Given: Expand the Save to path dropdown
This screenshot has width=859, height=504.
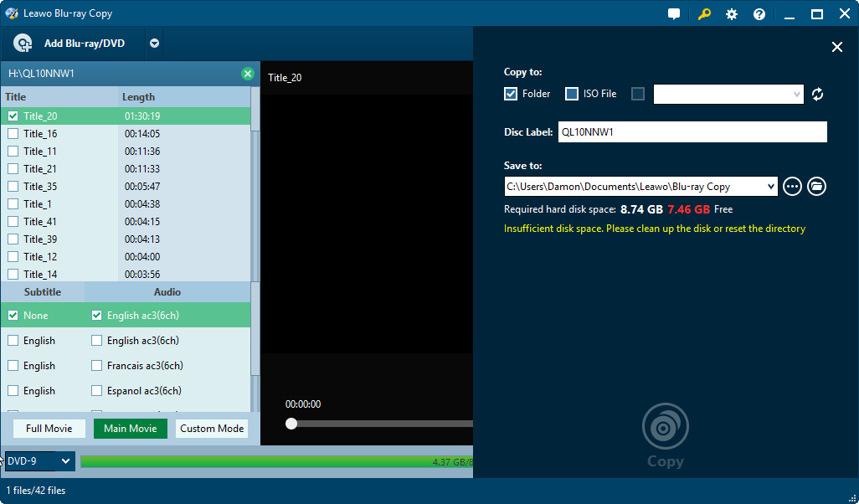Looking at the screenshot, I should coord(770,187).
